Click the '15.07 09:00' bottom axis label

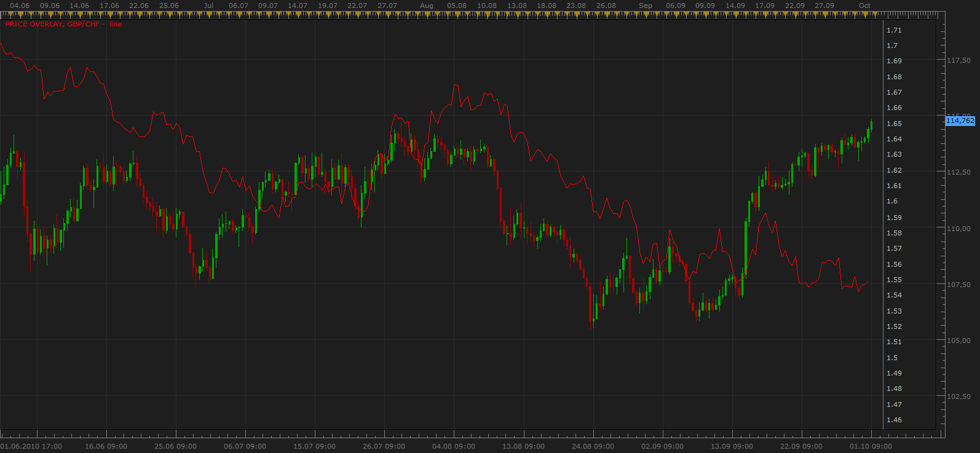coord(314,446)
